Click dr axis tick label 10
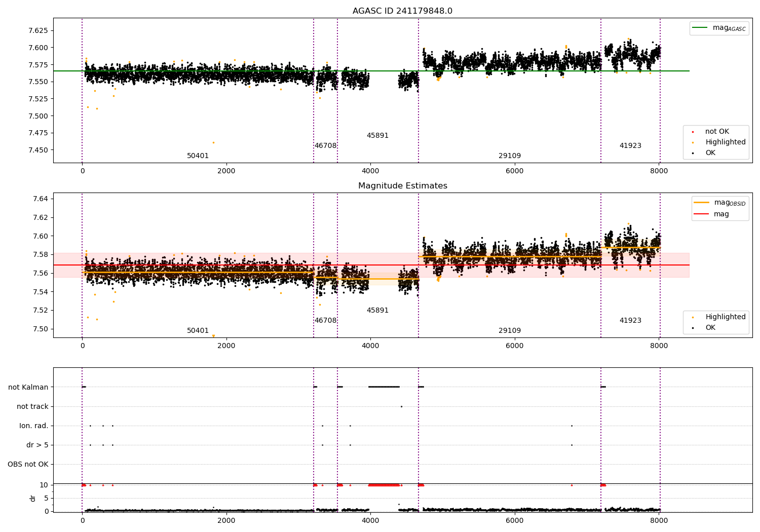The width and height of the screenshot is (760, 532). (x=44, y=485)
